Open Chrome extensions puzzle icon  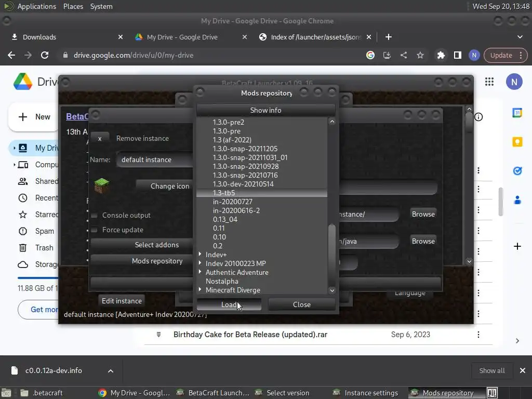441,55
